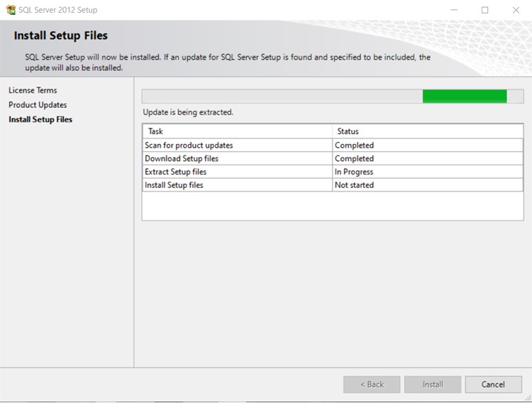
Task: Select the Scan for product updates row
Action: 333,145
